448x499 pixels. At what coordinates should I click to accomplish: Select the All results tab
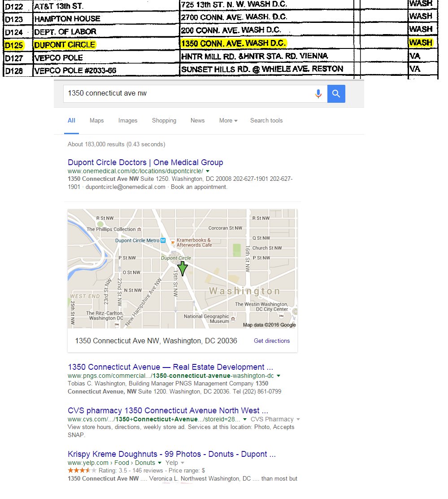(x=72, y=121)
